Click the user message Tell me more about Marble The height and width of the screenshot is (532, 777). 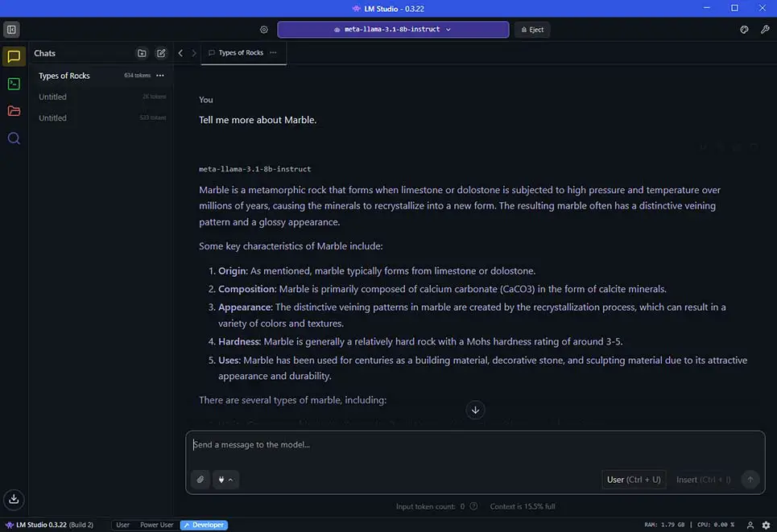point(258,120)
